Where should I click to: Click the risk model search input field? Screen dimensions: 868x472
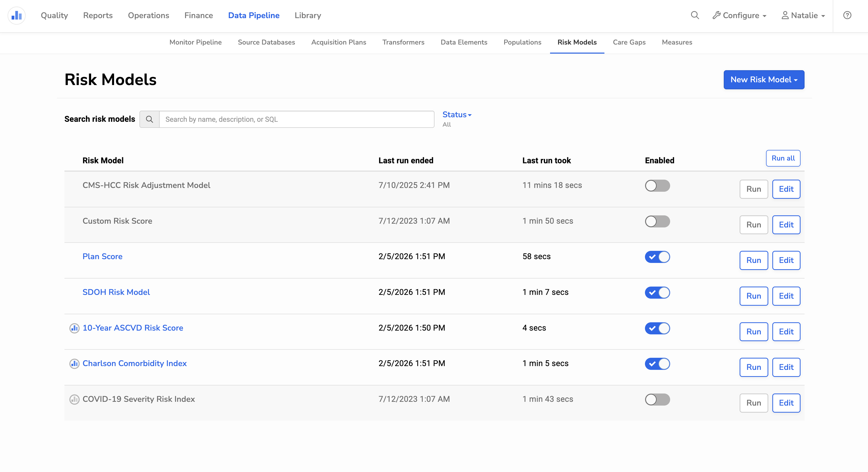[297, 119]
